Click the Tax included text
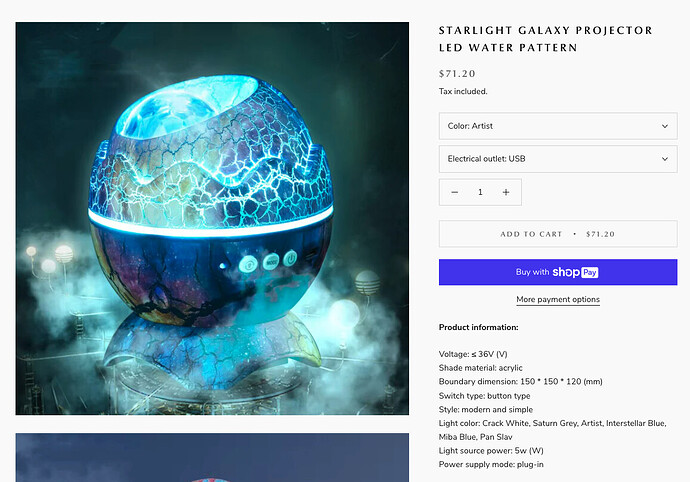This screenshot has width=690, height=482. click(463, 92)
